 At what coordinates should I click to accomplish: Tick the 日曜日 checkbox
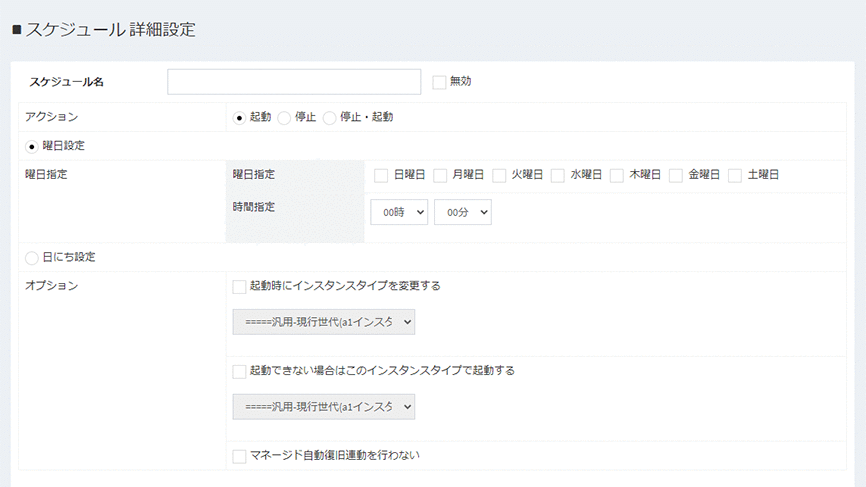coord(381,176)
